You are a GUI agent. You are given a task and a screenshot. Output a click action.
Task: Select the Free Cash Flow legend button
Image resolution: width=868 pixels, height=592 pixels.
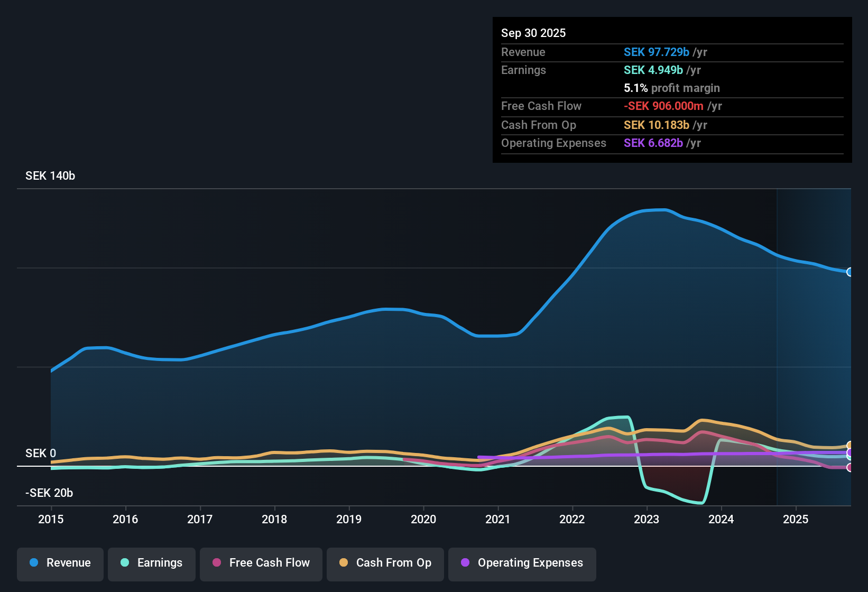[261, 563]
